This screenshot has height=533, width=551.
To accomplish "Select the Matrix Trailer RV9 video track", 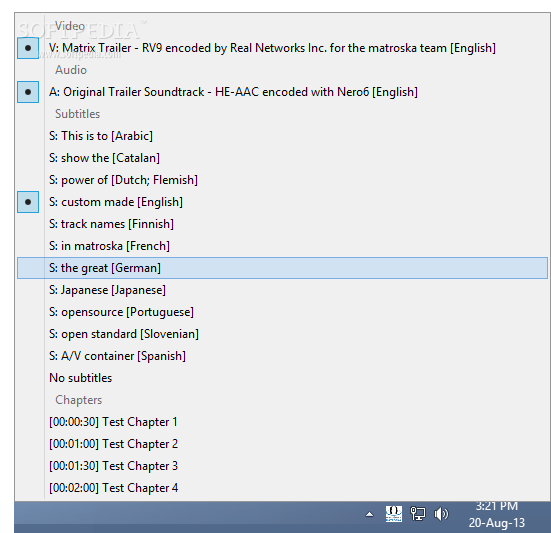I will tap(282, 48).
